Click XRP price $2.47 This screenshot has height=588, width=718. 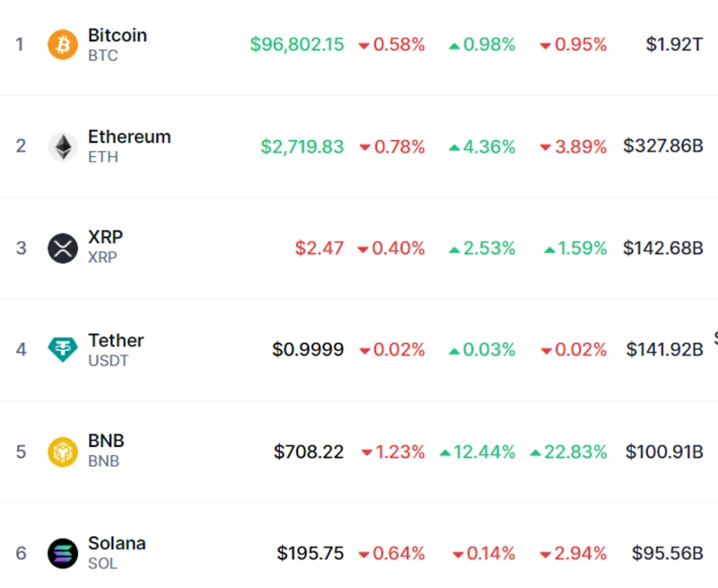(319, 248)
